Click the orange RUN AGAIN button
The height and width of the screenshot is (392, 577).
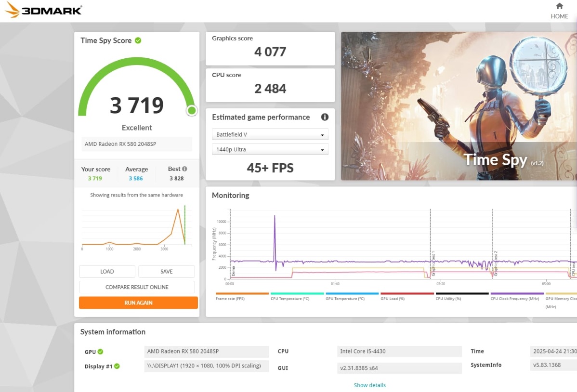tap(138, 303)
